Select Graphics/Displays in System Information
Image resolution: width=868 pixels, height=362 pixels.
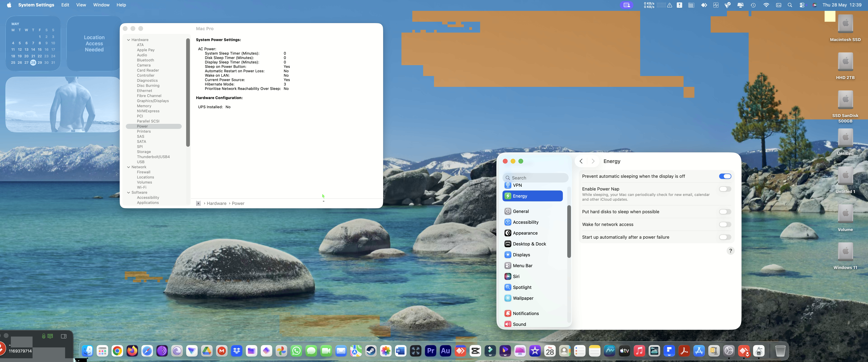pyautogui.click(x=153, y=101)
